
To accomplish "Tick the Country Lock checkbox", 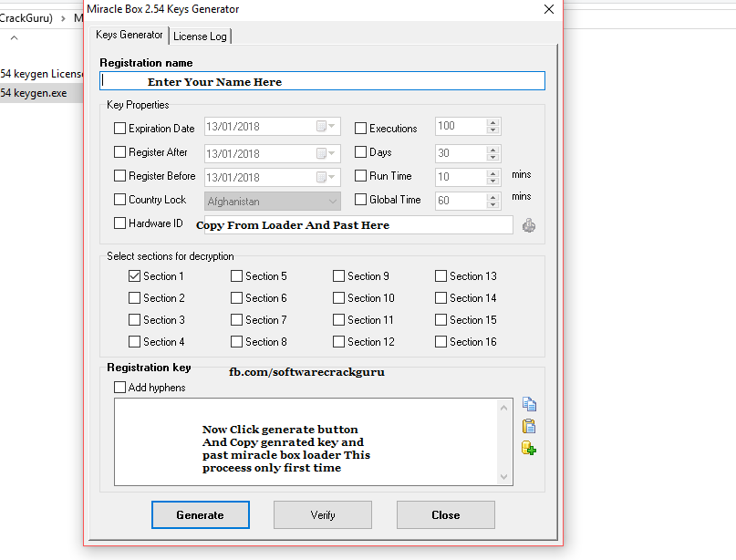I will pos(120,200).
